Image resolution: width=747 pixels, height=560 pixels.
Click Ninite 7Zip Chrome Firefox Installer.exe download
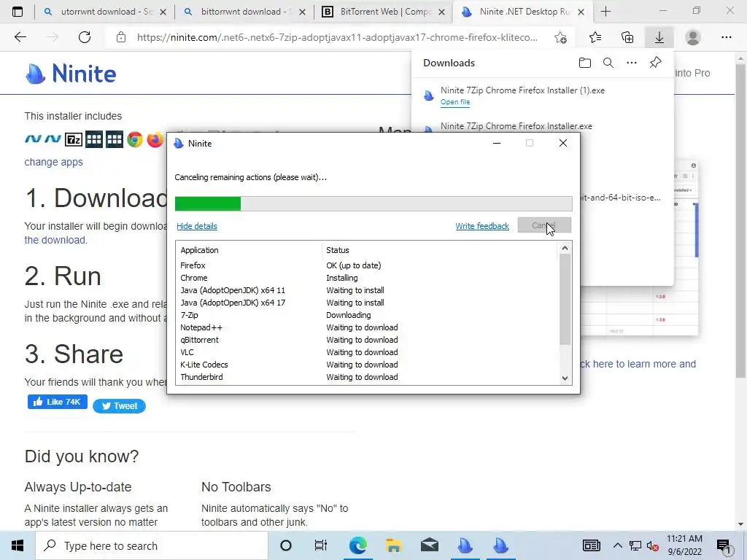516,126
